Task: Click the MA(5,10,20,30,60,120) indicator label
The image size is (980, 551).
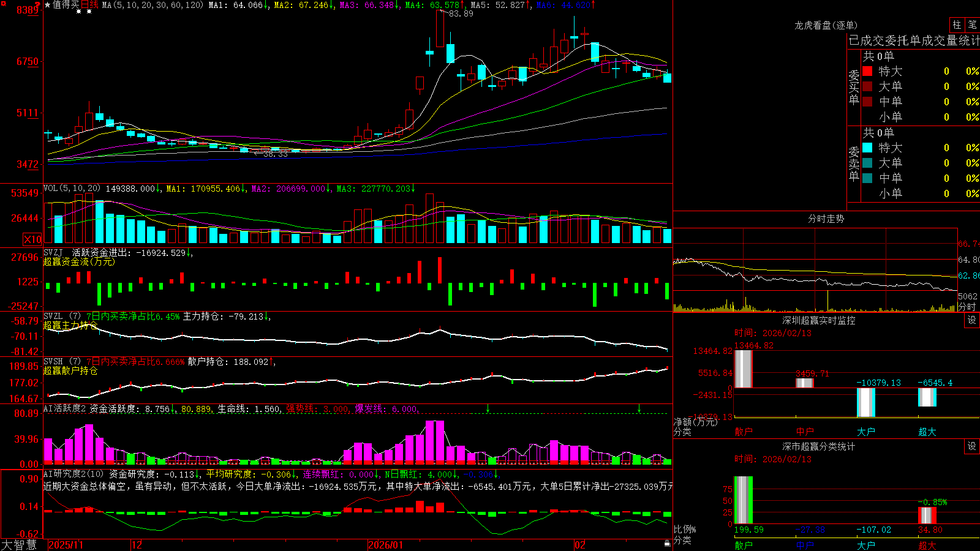Action: pos(153,5)
